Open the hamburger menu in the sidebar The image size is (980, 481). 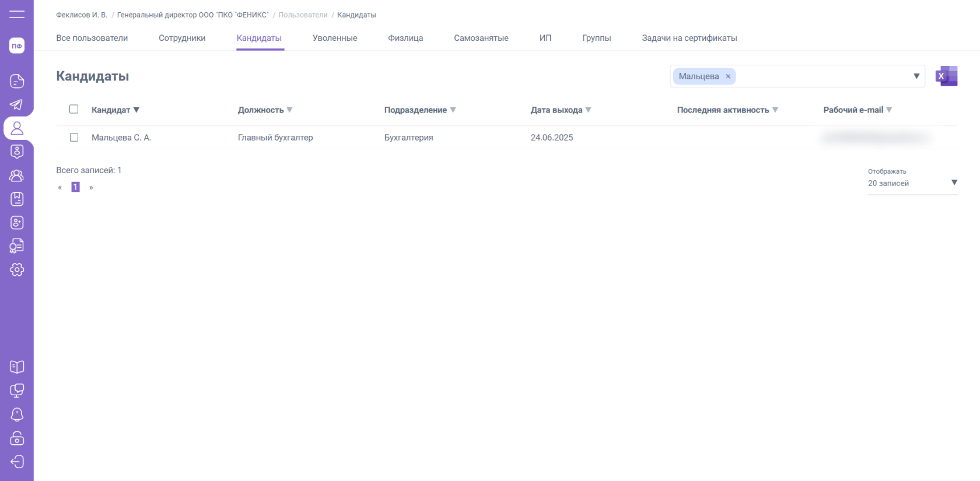coord(17,14)
